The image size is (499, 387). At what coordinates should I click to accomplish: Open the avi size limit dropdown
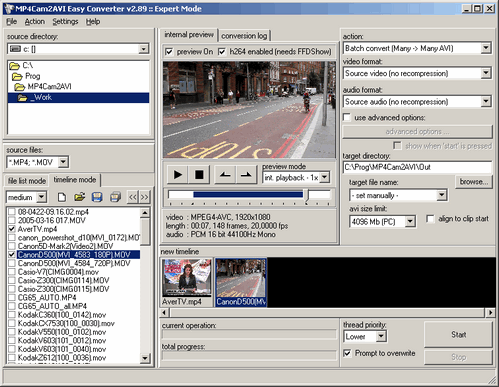click(410, 221)
